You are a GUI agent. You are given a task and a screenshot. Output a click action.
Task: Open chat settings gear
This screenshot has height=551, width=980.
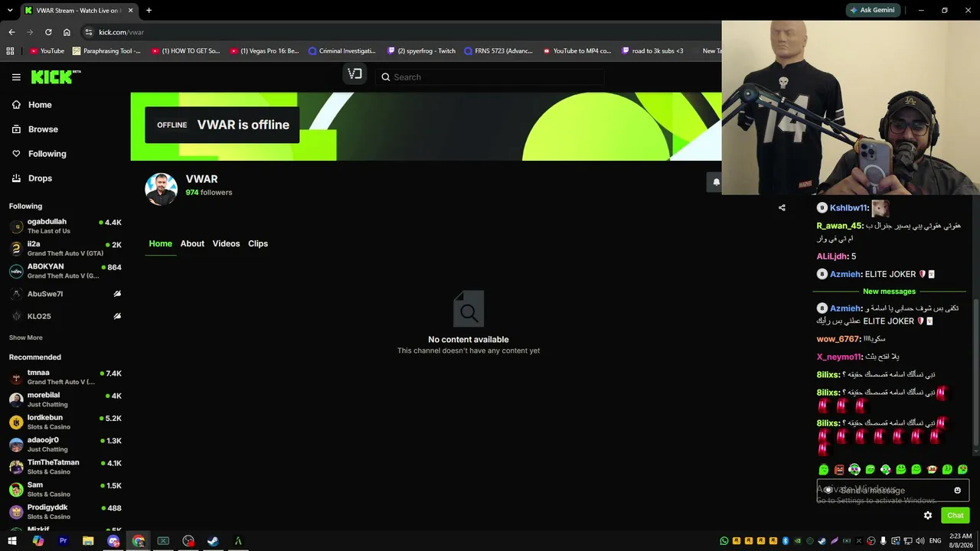pyautogui.click(x=928, y=515)
